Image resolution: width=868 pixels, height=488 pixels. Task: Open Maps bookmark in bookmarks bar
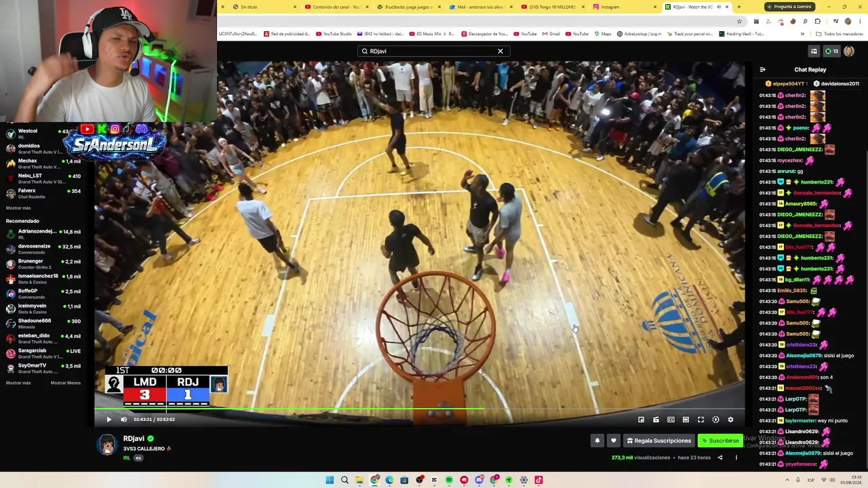(602, 34)
